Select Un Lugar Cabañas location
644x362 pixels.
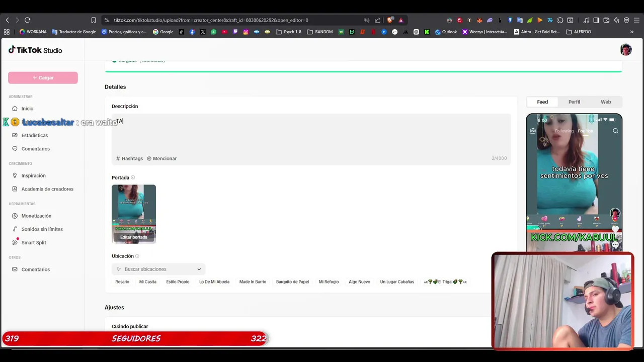(397, 282)
